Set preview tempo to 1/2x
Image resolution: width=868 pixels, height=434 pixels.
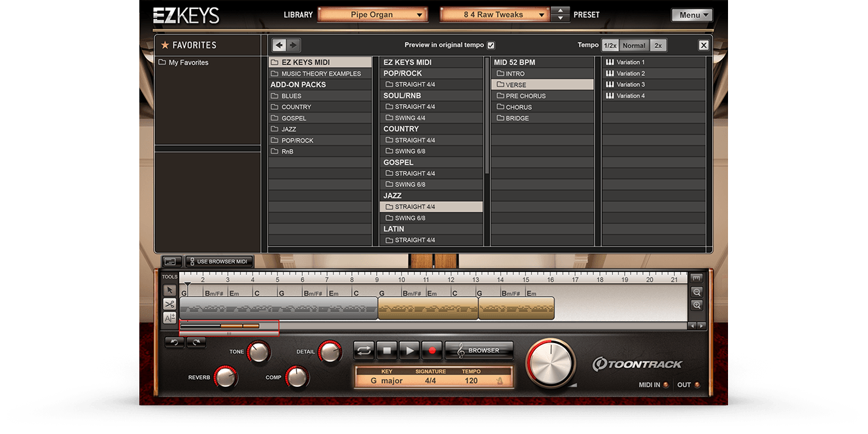click(610, 45)
